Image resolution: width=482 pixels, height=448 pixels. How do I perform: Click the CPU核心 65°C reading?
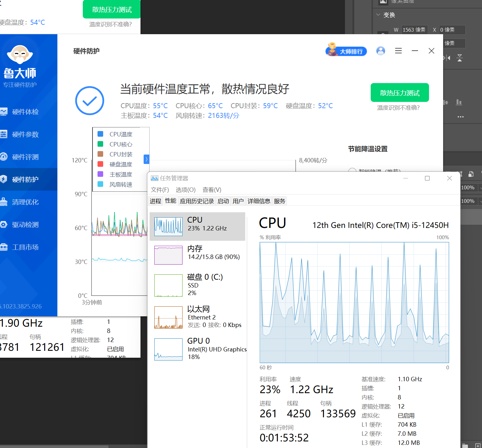(199, 106)
